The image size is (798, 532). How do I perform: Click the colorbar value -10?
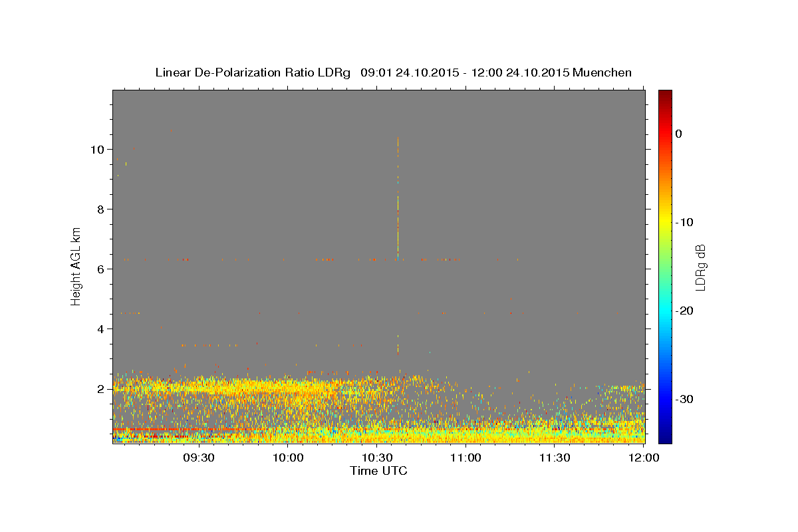686,222
